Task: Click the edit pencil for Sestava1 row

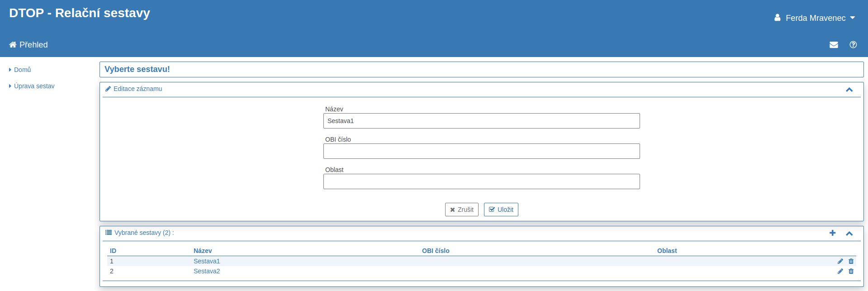Action: pyautogui.click(x=840, y=261)
